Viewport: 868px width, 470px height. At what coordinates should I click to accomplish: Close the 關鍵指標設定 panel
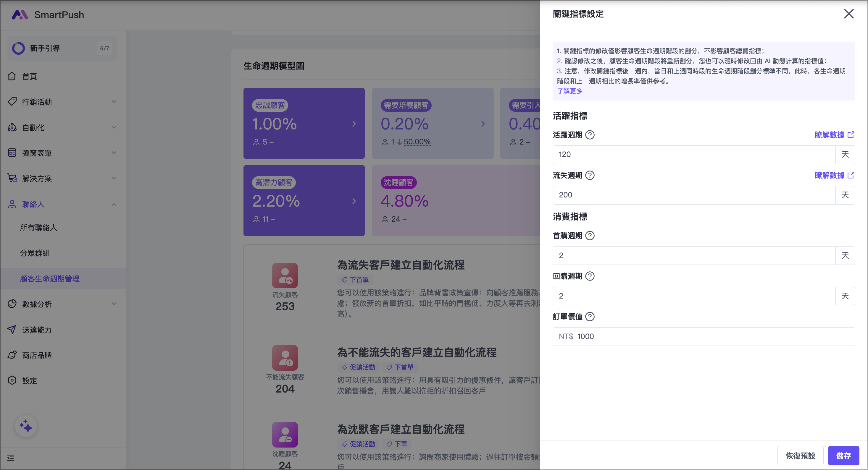[x=848, y=14]
